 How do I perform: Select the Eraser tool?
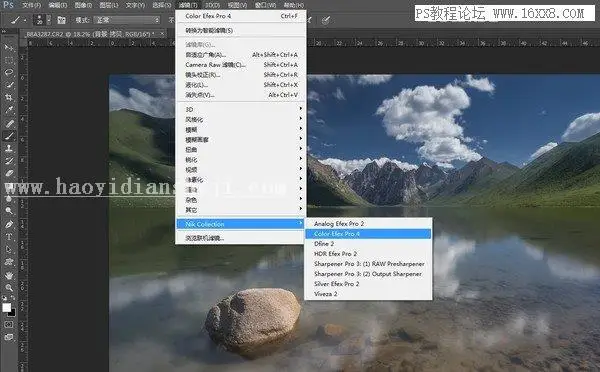[9, 173]
